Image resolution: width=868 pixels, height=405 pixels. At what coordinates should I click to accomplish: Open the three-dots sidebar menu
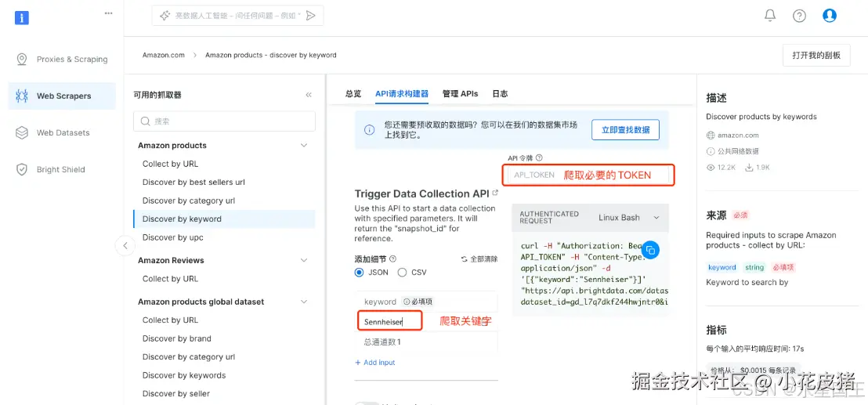point(108,13)
